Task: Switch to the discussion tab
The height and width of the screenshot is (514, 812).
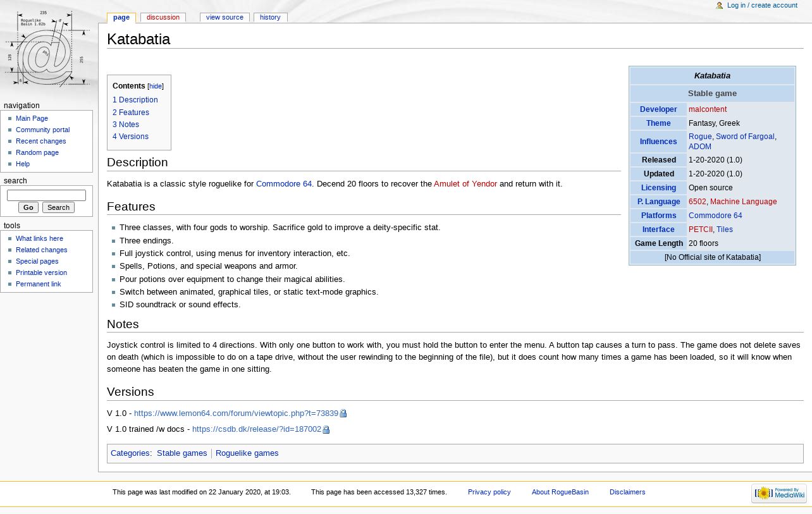Action: point(163,18)
